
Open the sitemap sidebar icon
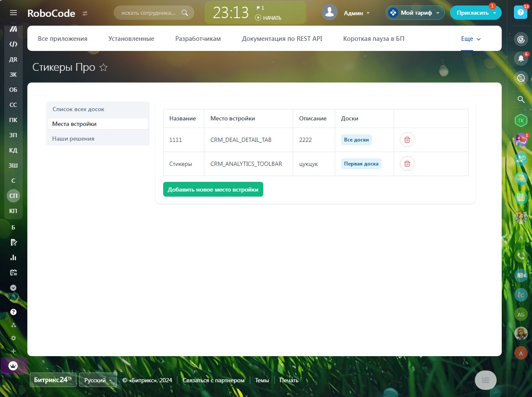(x=13, y=325)
